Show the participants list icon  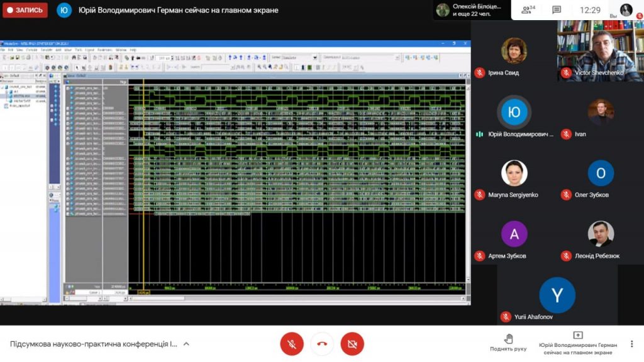[528, 10]
